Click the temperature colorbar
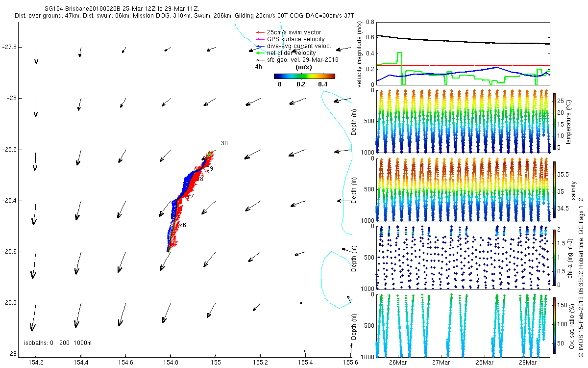This screenshot has height=368, width=588. (555, 121)
